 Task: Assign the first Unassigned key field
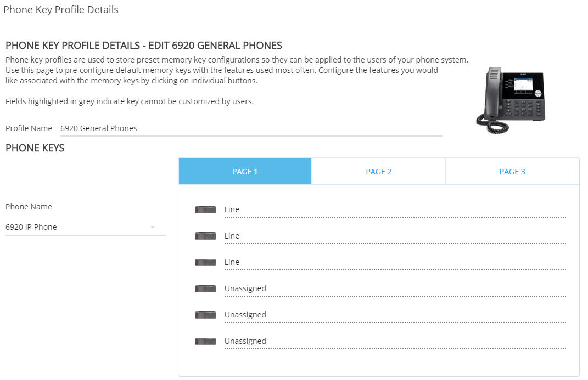395,289
